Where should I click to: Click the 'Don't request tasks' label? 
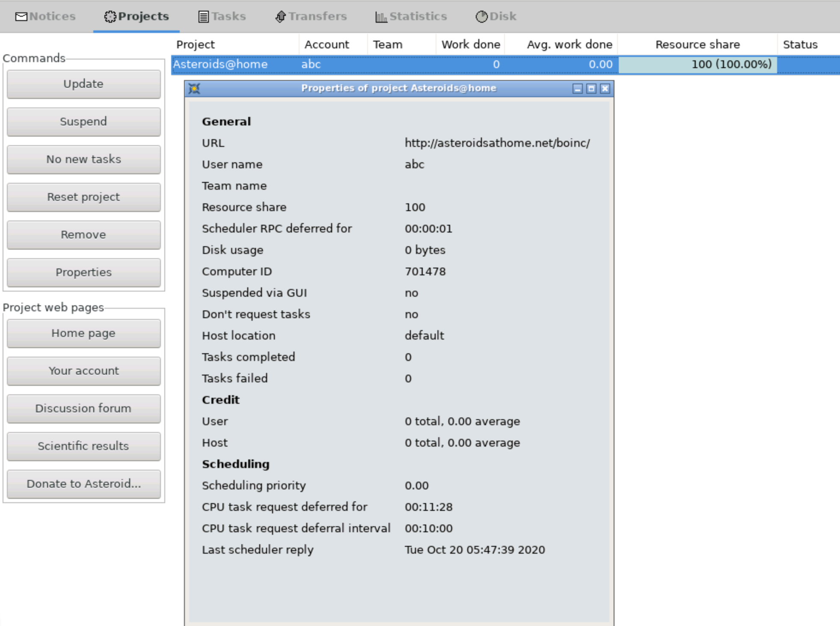[256, 314]
